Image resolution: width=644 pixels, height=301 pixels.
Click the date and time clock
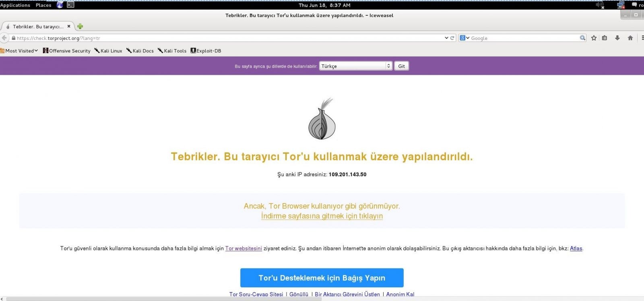pyautogui.click(x=324, y=5)
